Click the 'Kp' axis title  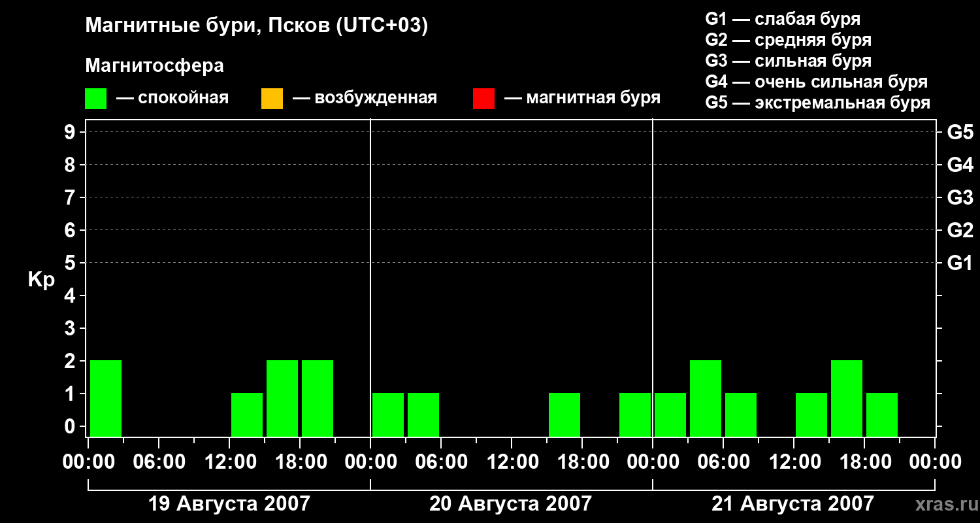[x=41, y=279]
